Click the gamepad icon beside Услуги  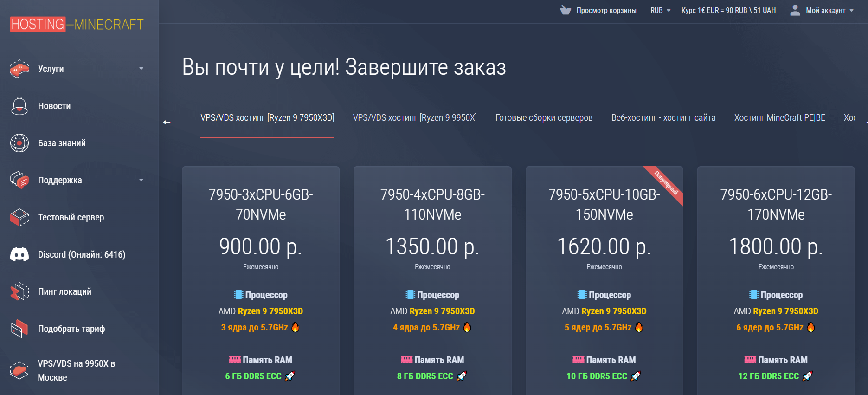(19, 69)
